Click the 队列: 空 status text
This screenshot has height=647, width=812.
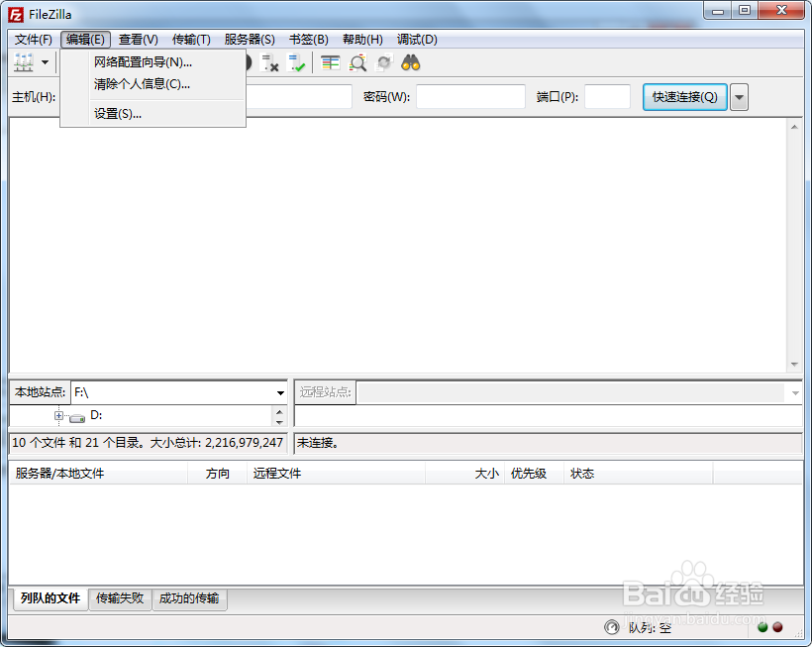650,628
